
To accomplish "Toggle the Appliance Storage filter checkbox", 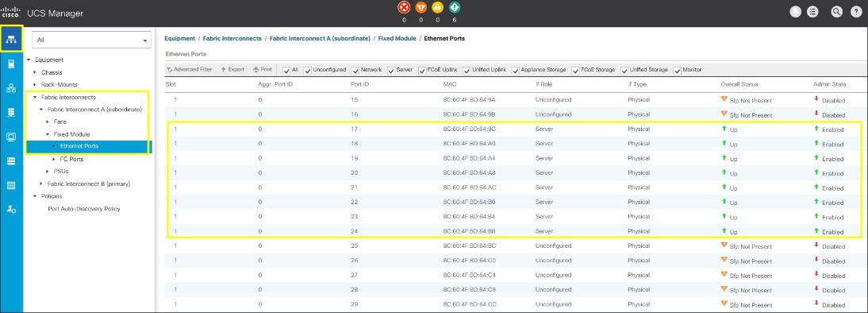I will point(516,71).
